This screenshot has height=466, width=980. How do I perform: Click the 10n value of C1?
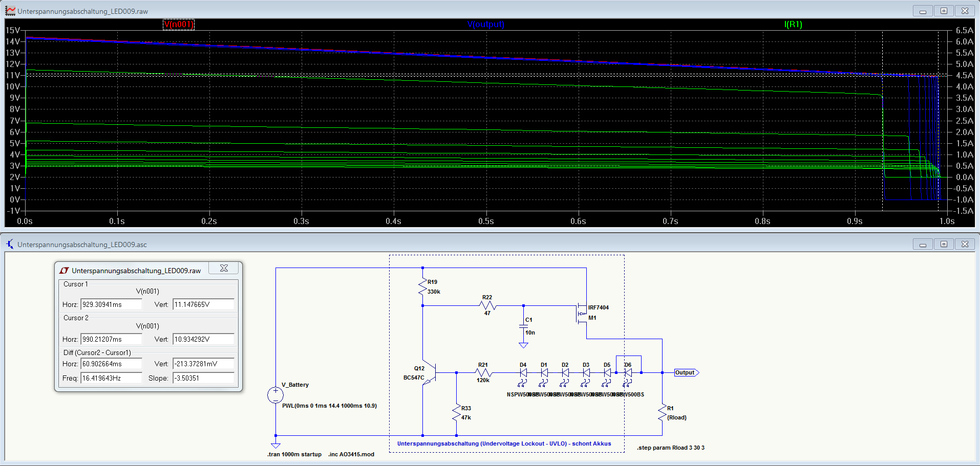pos(530,332)
